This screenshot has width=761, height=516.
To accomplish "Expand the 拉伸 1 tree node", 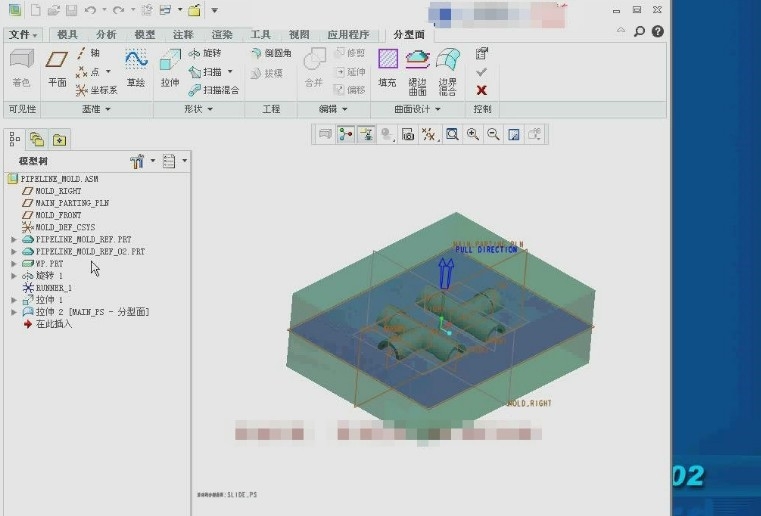I will 14,300.
